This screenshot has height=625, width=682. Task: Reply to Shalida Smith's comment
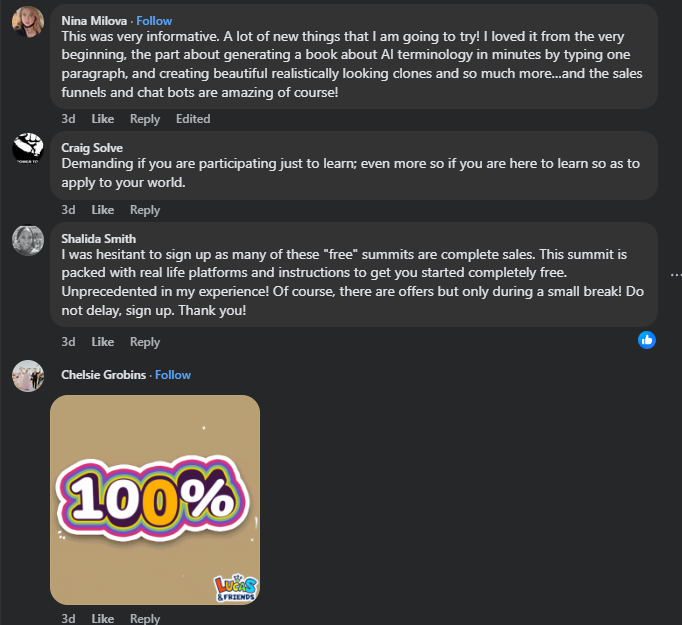145,342
